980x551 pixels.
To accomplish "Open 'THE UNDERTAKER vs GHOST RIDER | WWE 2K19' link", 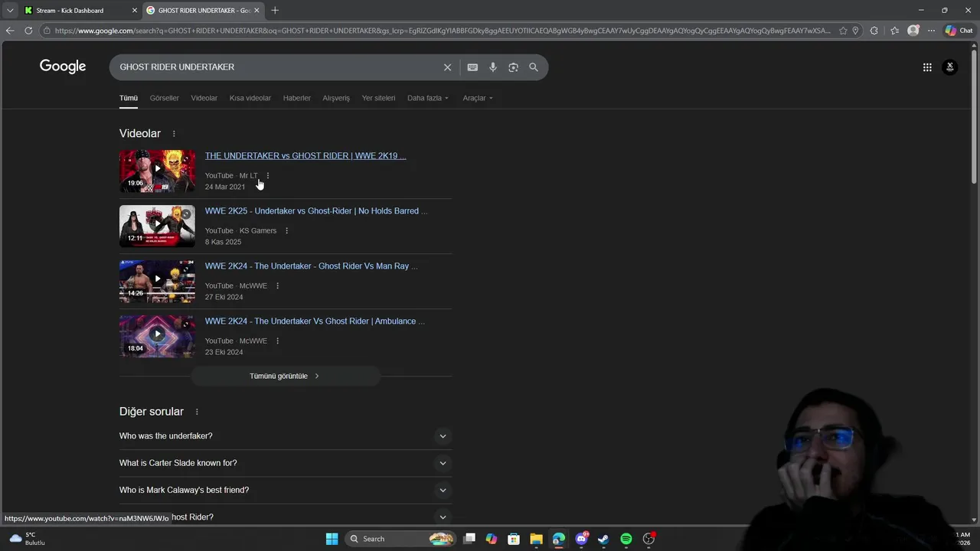I will click(x=305, y=156).
